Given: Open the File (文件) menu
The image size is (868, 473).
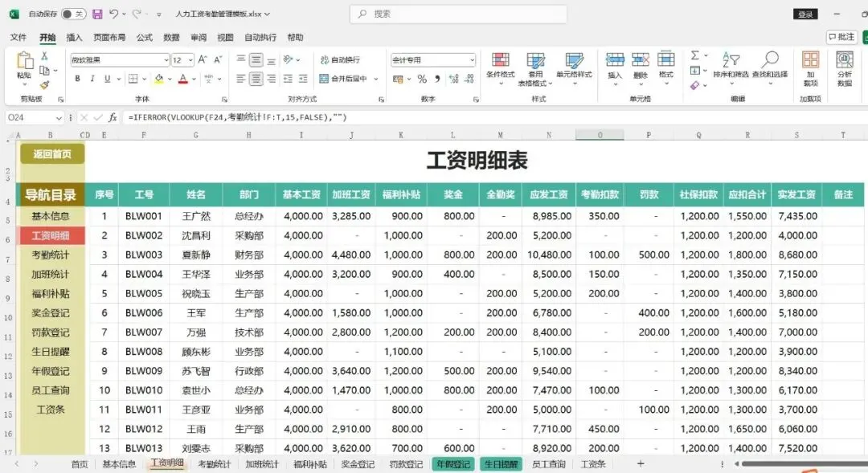Looking at the screenshot, I should point(18,38).
